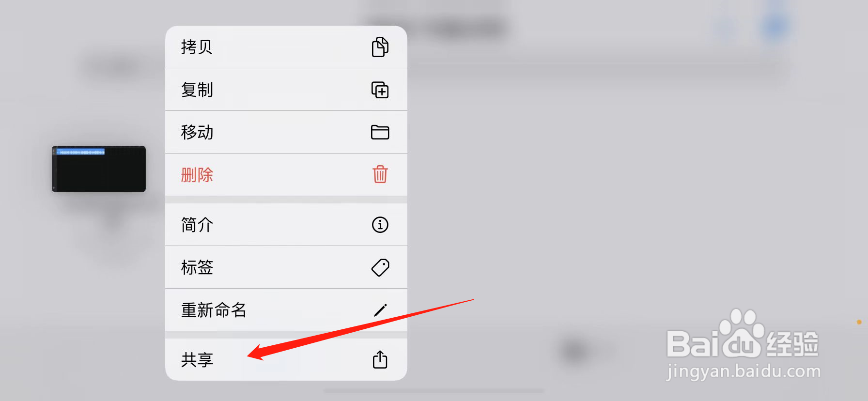Click the jingyan.baidu.com watermark text

click(744, 371)
